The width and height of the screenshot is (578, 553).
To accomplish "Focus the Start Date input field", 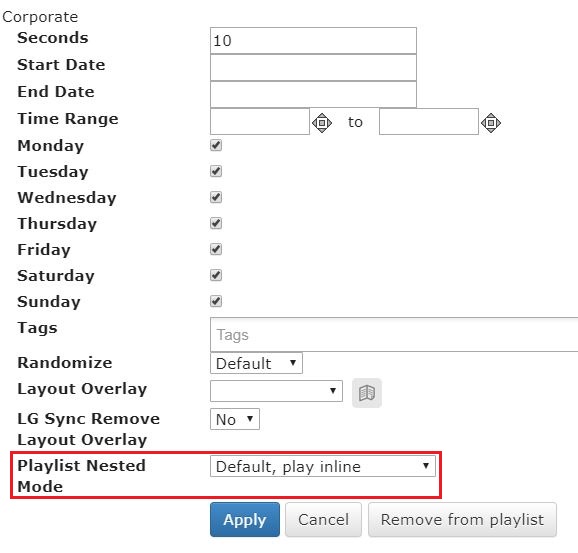I will tap(313, 67).
